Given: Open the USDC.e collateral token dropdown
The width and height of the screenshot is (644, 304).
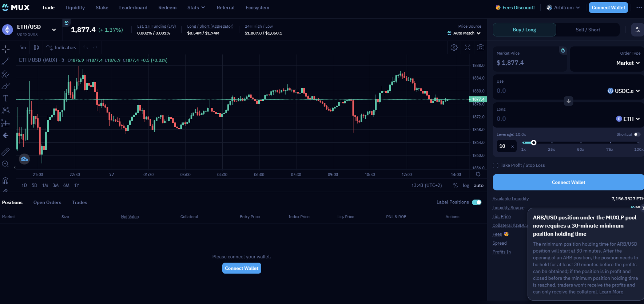Looking at the screenshot, I should [x=624, y=91].
